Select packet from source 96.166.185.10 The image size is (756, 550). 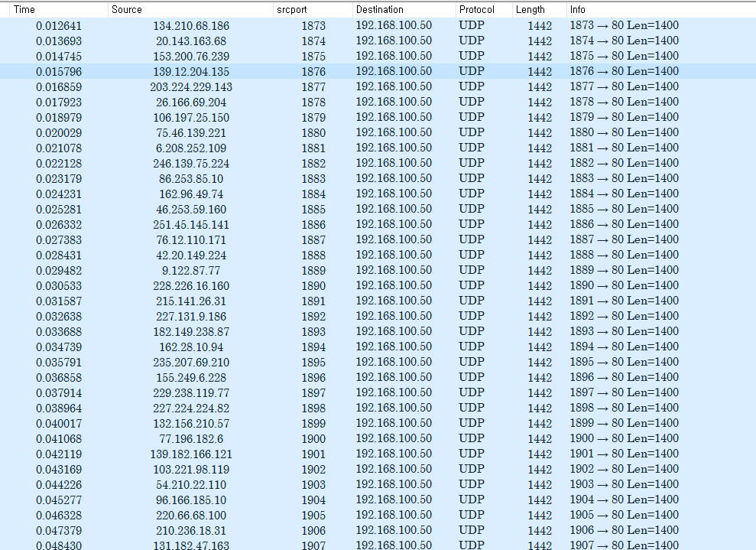[378, 500]
